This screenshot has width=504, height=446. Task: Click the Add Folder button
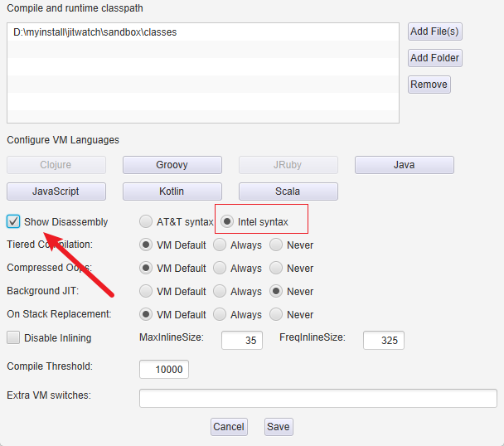[434, 58]
